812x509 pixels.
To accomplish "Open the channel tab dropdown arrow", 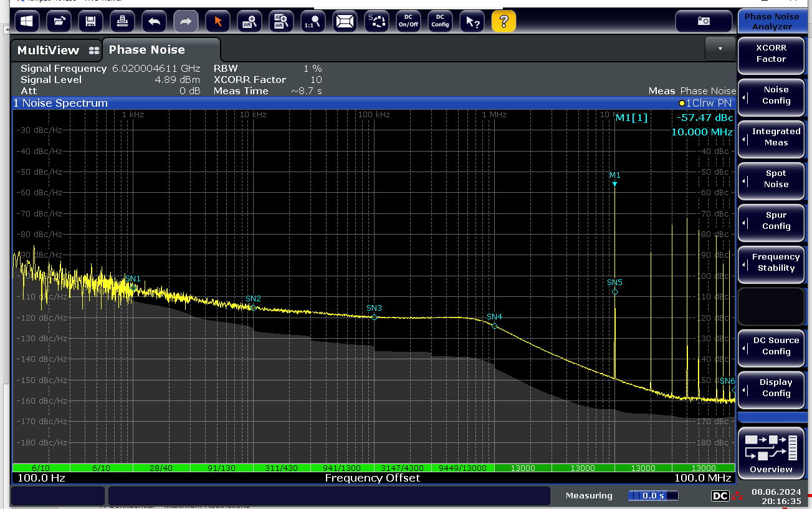I will point(720,48).
